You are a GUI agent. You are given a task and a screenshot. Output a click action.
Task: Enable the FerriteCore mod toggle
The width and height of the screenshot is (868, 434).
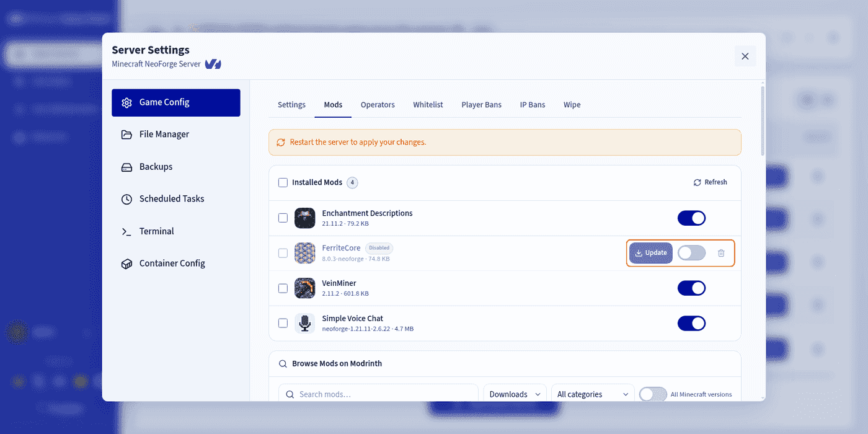coord(691,253)
